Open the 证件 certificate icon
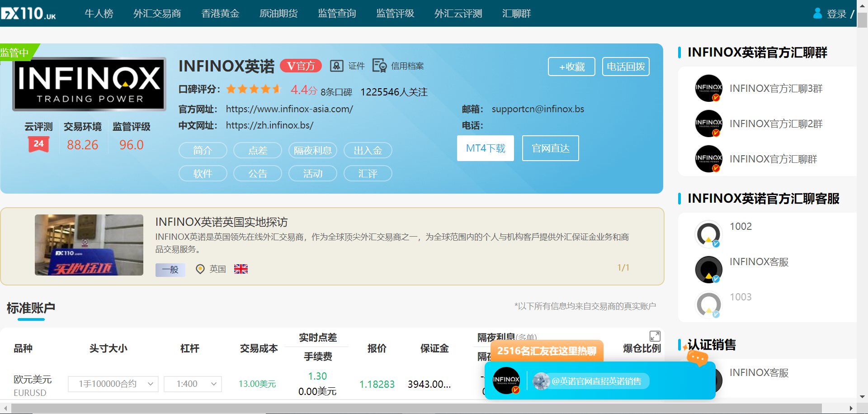This screenshot has height=414, width=868. [x=336, y=66]
